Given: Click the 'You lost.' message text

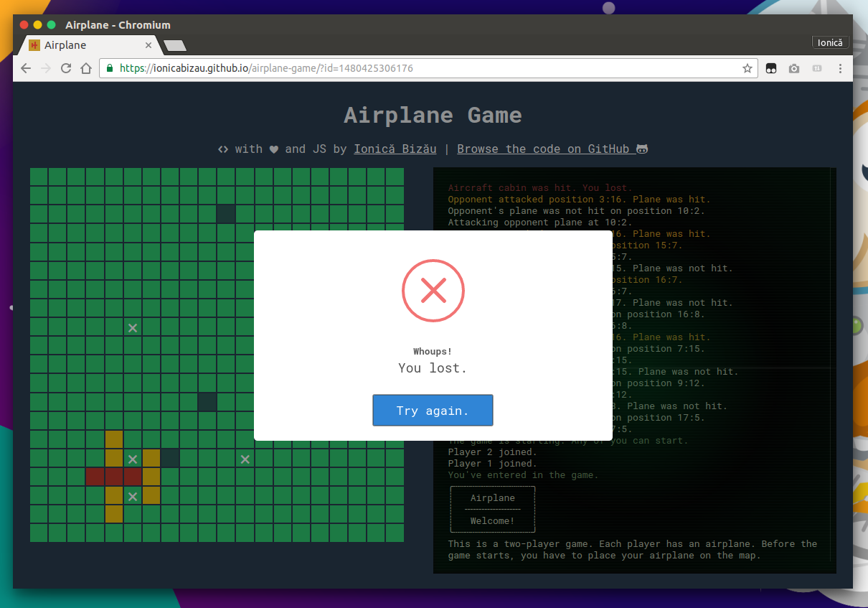Looking at the screenshot, I should 433,368.
